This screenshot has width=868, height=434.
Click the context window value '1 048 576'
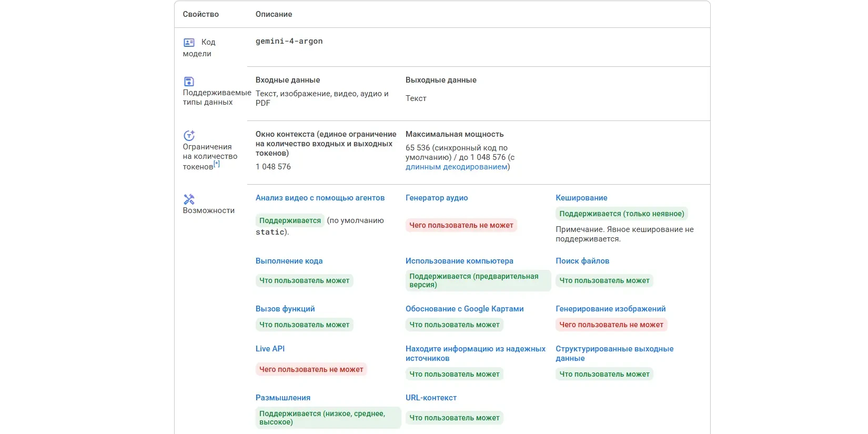click(x=273, y=167)
